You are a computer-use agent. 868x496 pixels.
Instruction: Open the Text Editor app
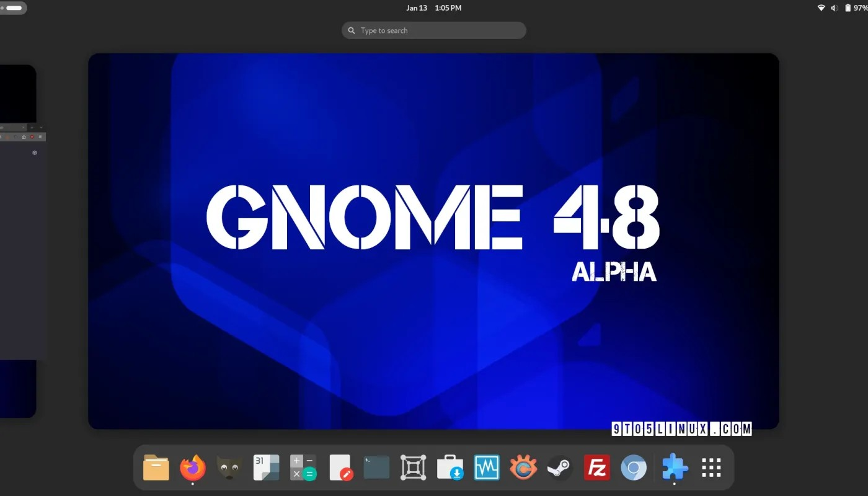coord(340,467)
